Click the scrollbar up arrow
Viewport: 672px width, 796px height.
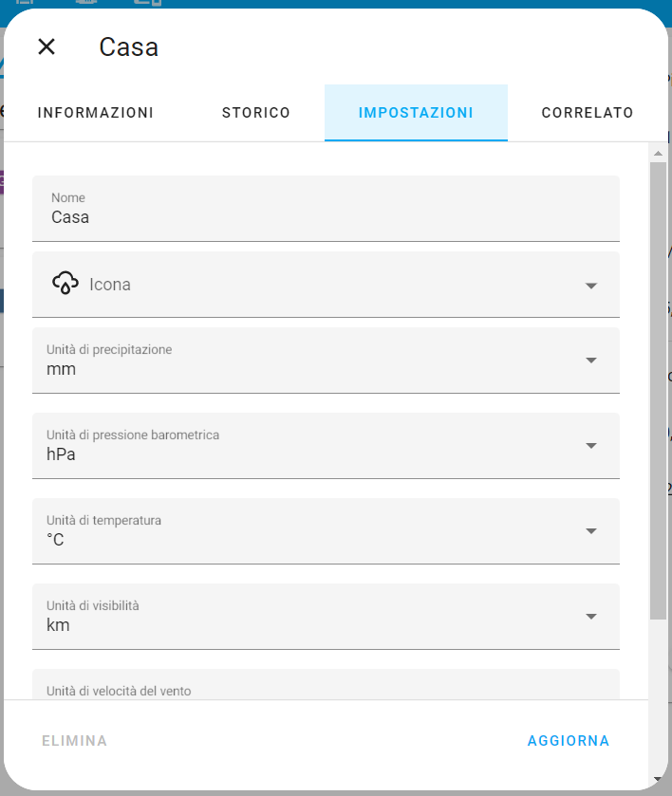pos(660,152)
